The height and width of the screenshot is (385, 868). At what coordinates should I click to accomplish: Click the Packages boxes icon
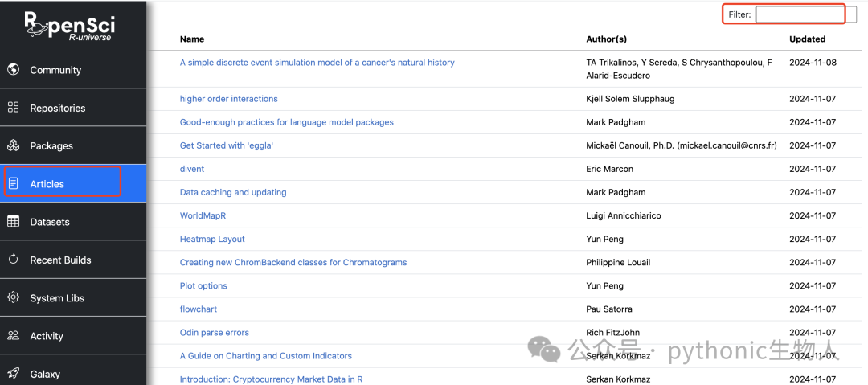tap(14, 145)
